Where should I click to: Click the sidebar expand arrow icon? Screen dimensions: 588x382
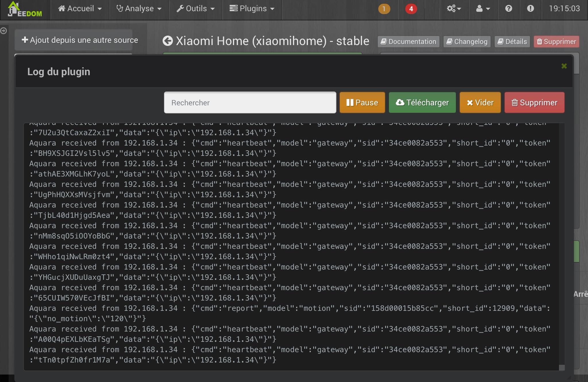click(3, 30)
